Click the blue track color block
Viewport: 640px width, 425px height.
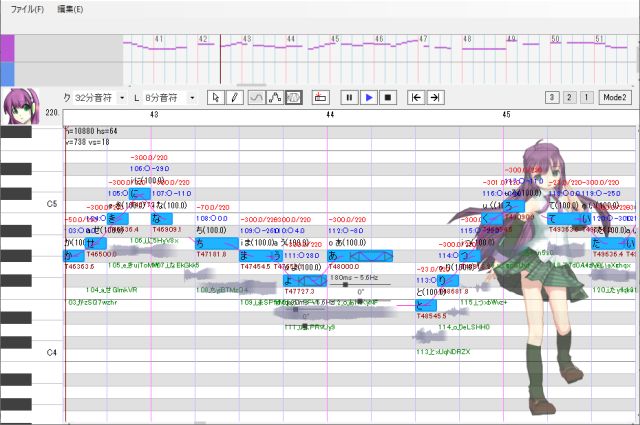click(7, 74)
